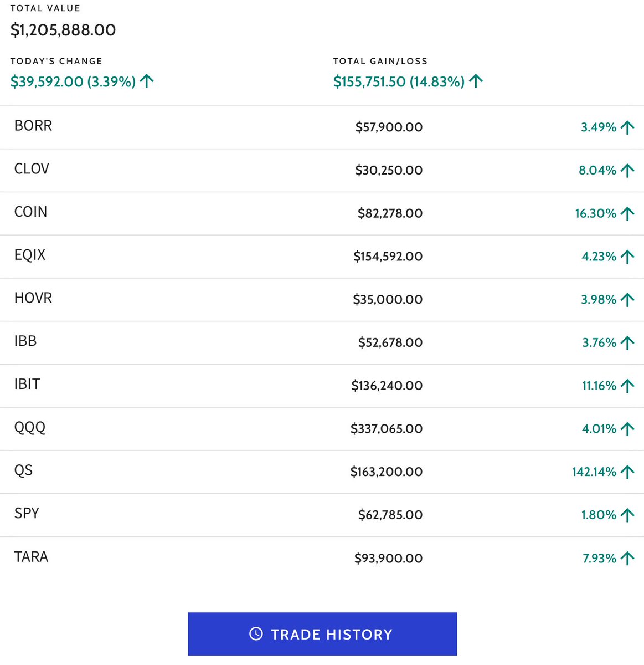Open the BORR holding row

321,127
